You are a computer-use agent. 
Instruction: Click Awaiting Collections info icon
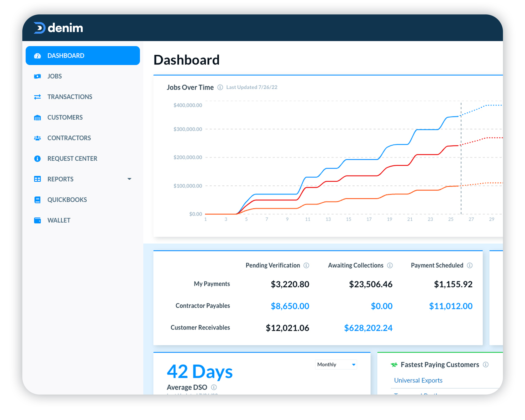(390, 265)
